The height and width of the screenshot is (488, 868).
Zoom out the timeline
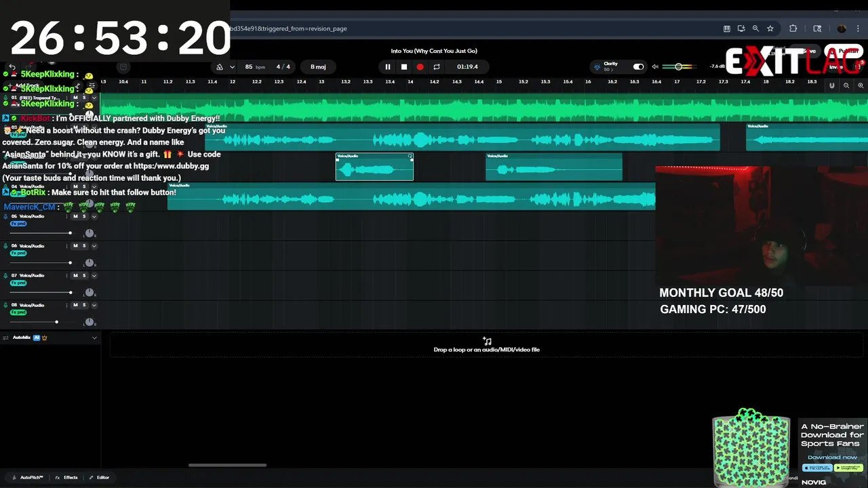tap(846, 85)
